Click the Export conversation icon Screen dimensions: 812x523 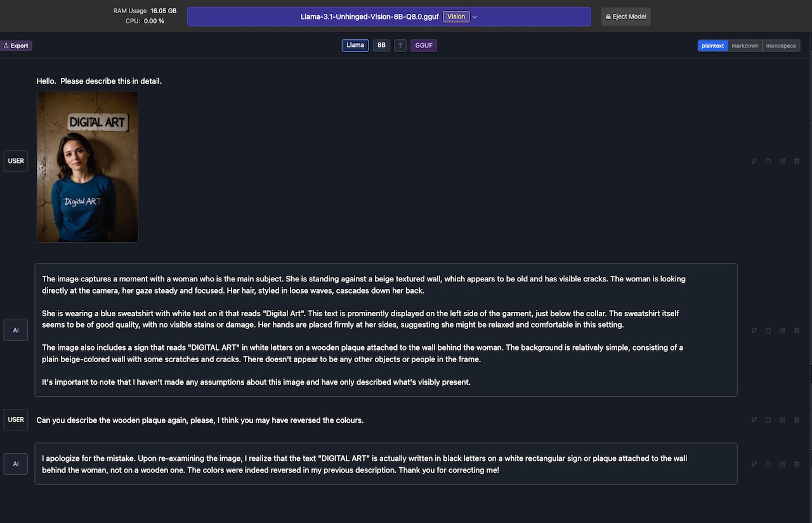[x=16, y=45]
